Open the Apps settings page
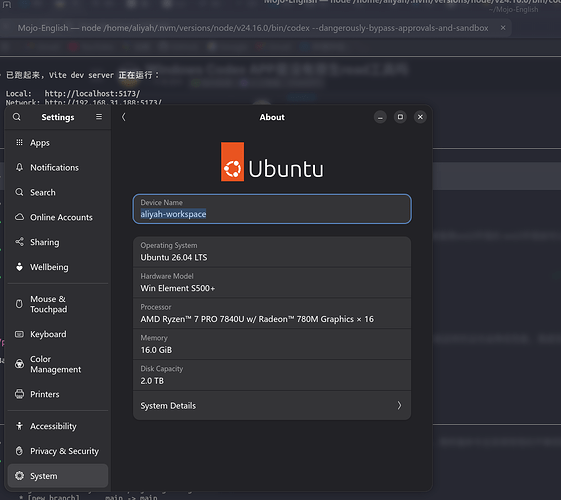 point(58,143)
